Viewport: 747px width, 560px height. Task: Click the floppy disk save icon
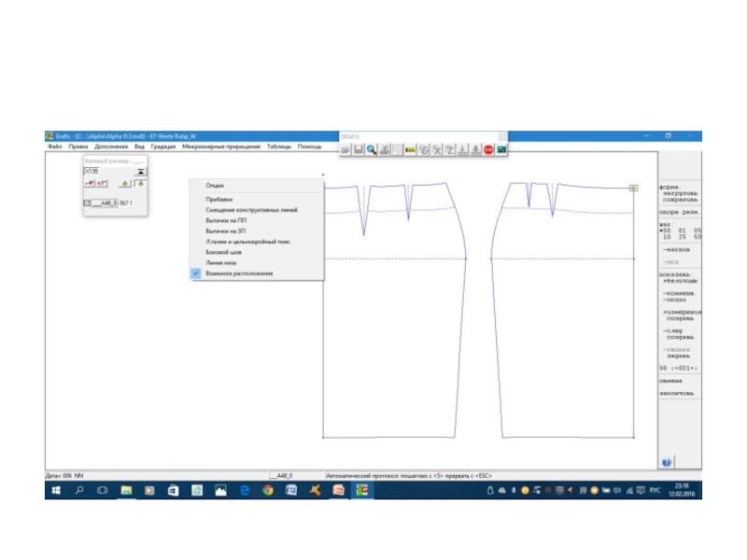coord(359,149)
